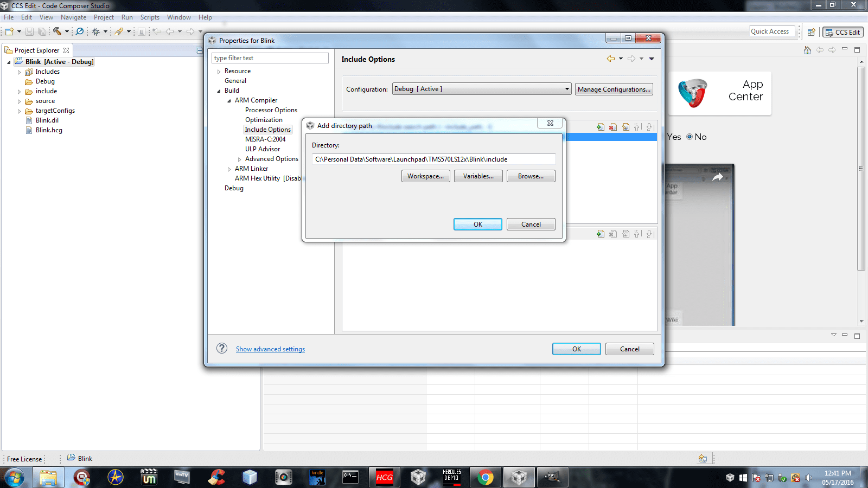868x488 pixels.
Task: Click the Browse... button
Action: (531, 176)
